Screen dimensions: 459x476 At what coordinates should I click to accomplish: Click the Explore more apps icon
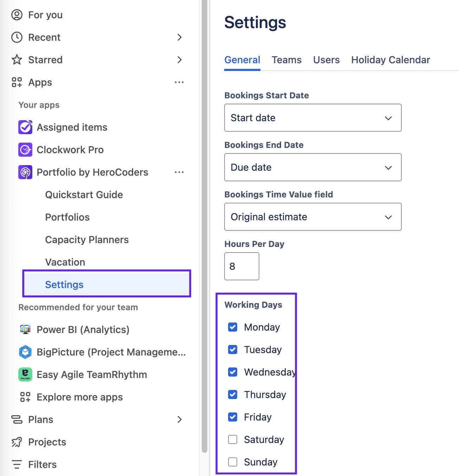coord(25,397)
